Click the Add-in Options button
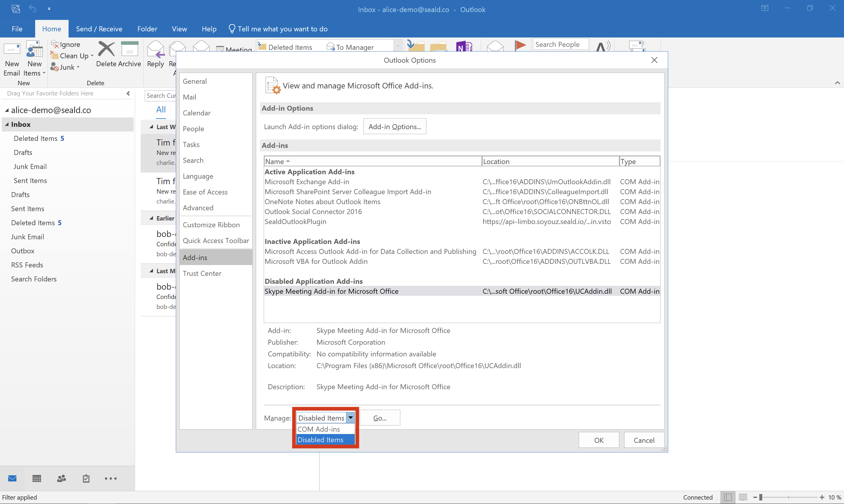The height and width of the screenshot is (504, 844). [394, 127]
